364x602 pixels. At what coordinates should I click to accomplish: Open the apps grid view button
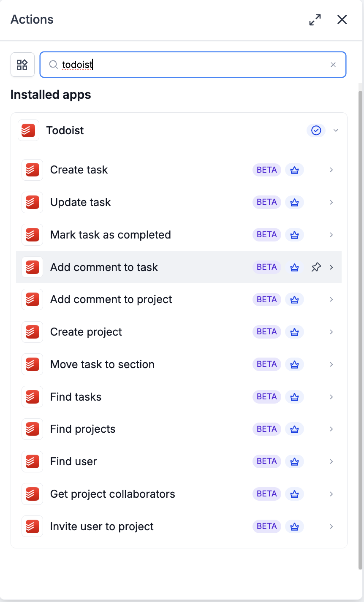point(22,65)
